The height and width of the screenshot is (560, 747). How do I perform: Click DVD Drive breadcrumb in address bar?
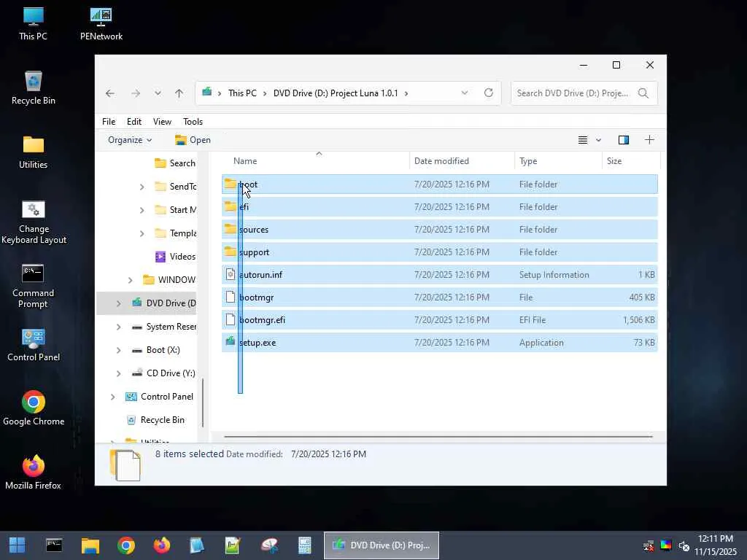(x=336, y=93)
